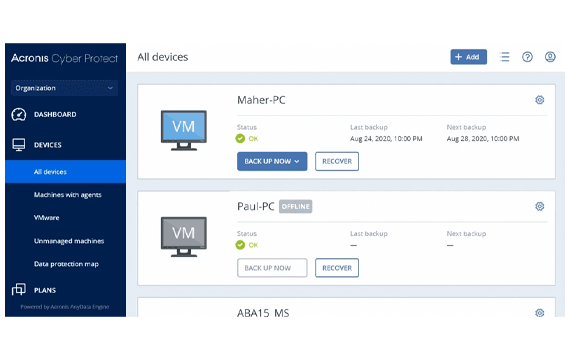Select All devices in sidebar
Image resolution: width=570 pixels, height=360 pixels.
tap(65, 172)
